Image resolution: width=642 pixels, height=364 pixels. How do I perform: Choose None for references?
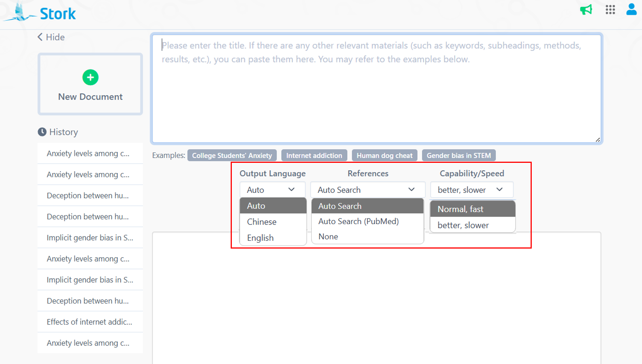click(328, 237)
